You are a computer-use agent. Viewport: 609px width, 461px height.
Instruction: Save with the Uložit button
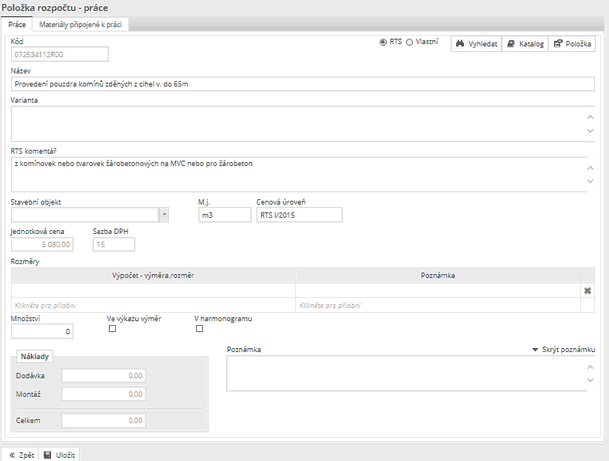pos(59,455)
